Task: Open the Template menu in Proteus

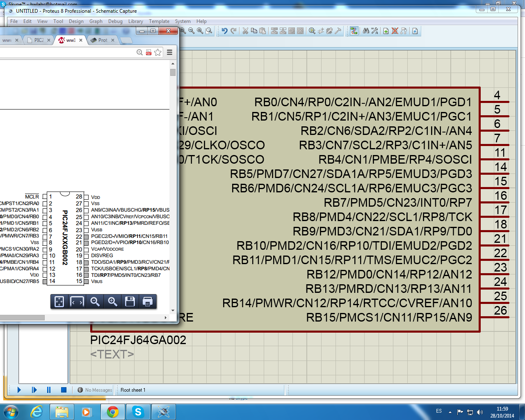Action: click(159, 21)
